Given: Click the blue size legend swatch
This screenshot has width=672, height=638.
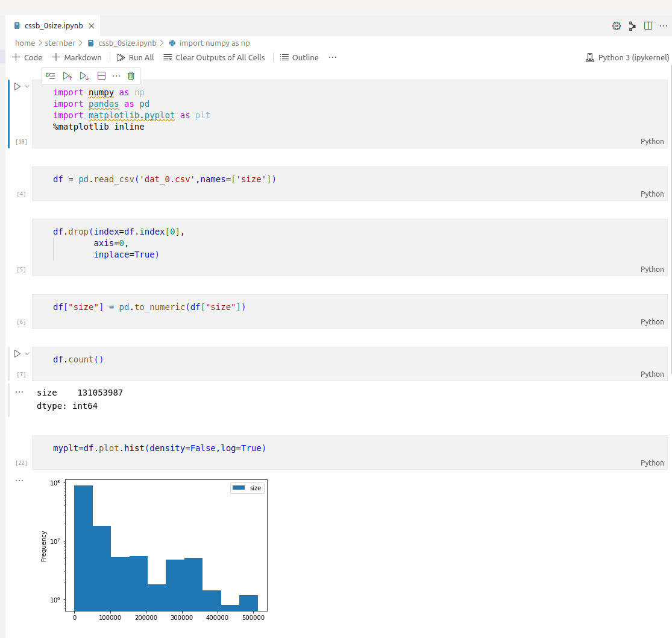Looking at the screenshot, I should click(x=239, y=488).
